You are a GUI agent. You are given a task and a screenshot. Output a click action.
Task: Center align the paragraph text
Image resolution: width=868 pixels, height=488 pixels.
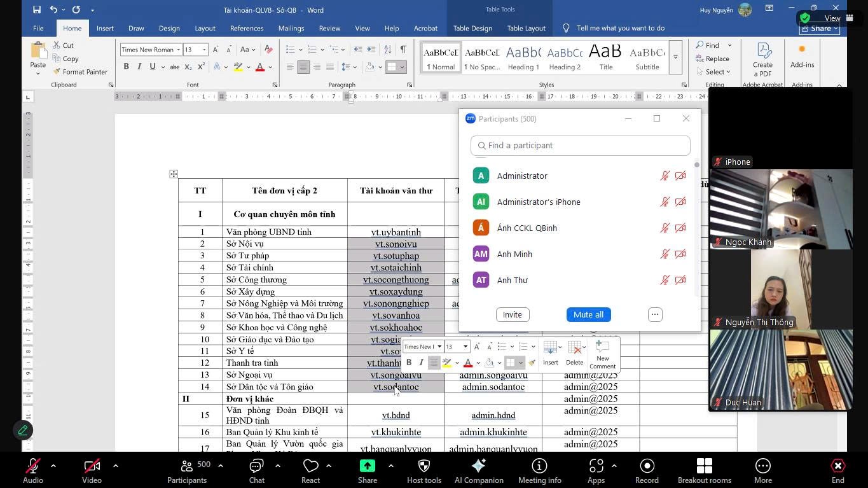tap(303, 67)
